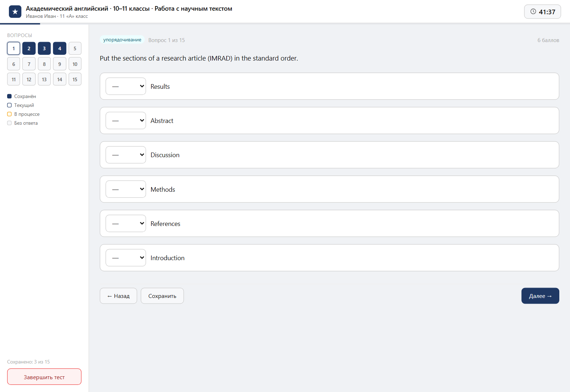570x392 pixels.
Task: Click the Сохранить button
Action: pyautogui.click(x=162, y=296)
